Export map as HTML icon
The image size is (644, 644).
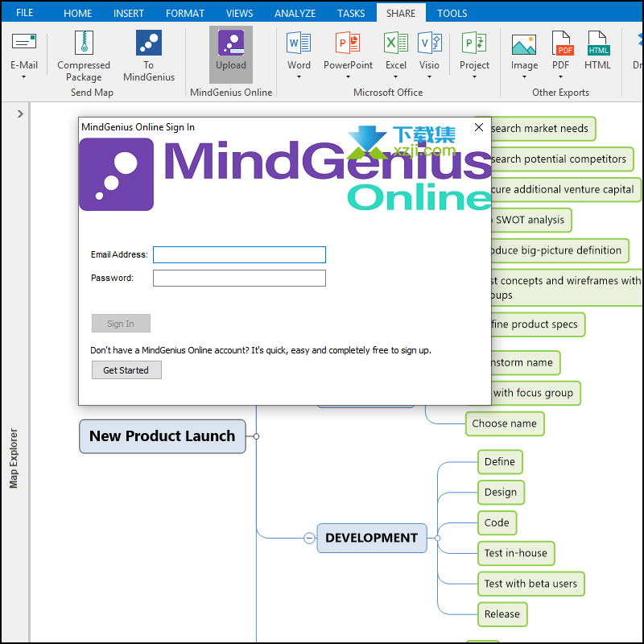[x=598, y=43]
